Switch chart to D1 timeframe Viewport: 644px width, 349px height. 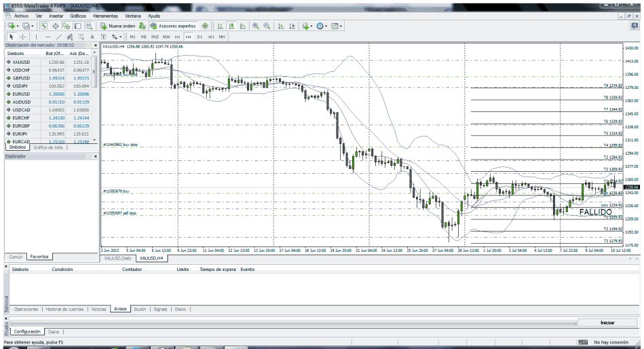click(200, 36)
